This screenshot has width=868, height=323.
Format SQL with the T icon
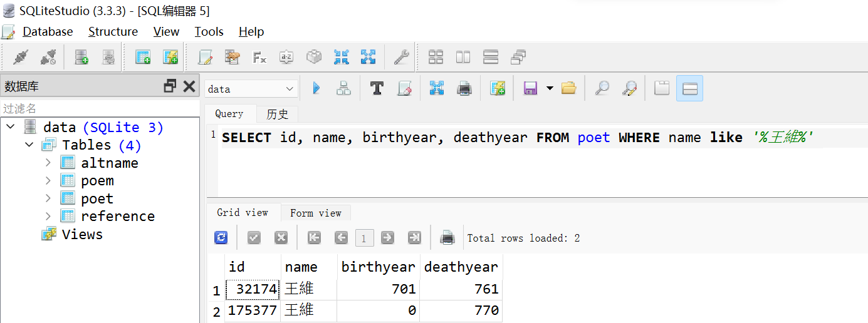pyautogui.click(x=377, y=88)
